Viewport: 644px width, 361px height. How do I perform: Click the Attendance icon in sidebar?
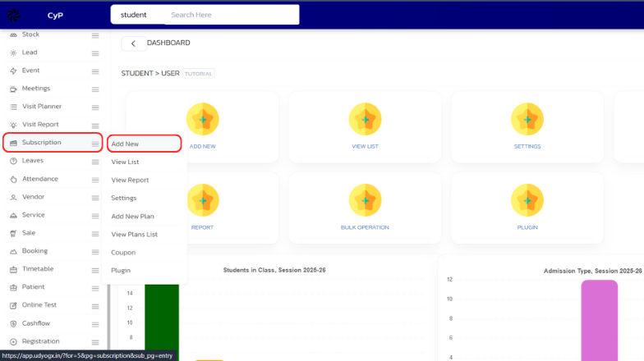pyautogui.click(x=13, y=179)
